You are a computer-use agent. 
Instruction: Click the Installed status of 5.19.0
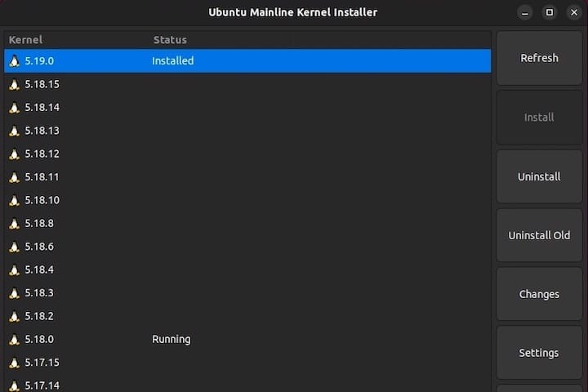click(x=173, y=60)
